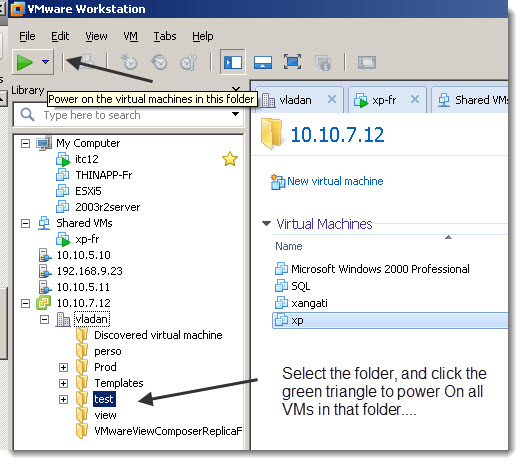Click the magnifier search icon
The width and height of the screenshot is (523, 465).
27,115
